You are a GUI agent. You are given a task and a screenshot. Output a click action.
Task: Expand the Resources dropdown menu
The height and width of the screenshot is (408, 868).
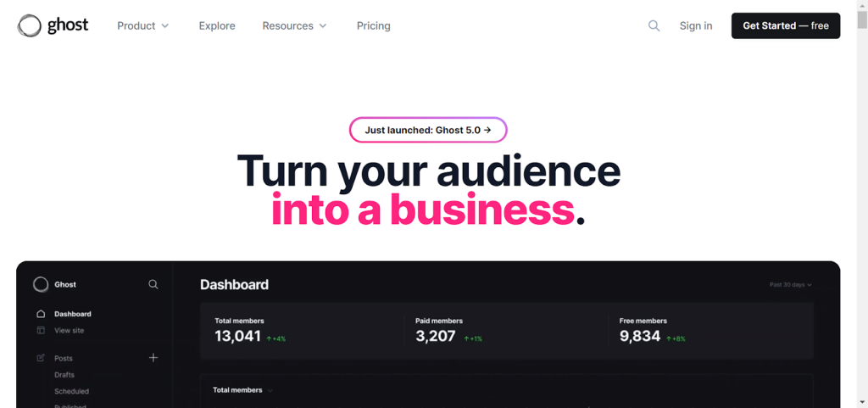tap(294, 26)
